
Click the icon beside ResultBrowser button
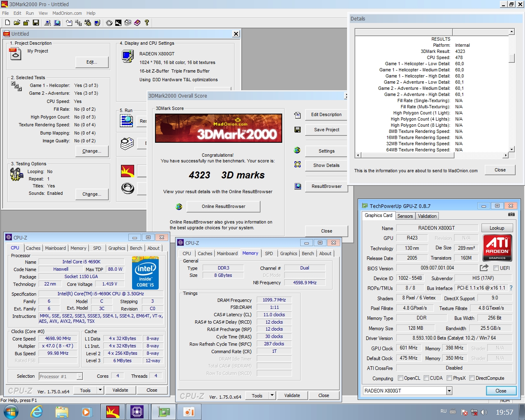pos(298,187)
